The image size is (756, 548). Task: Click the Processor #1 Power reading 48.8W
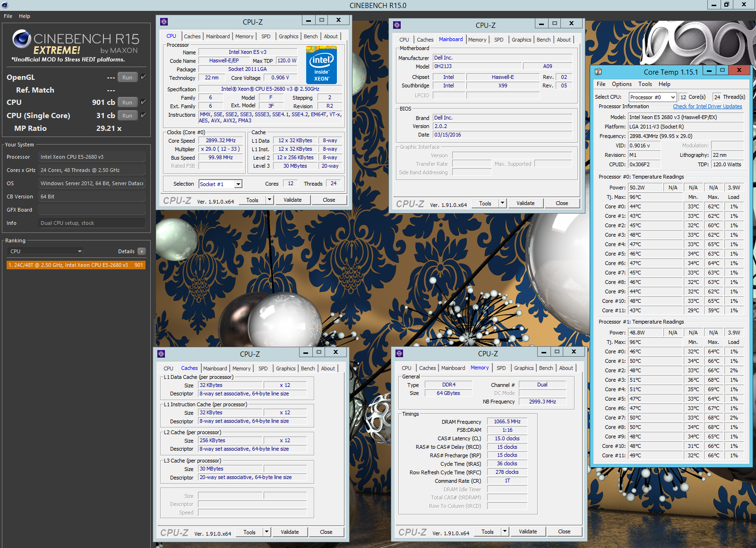[645, 333]
